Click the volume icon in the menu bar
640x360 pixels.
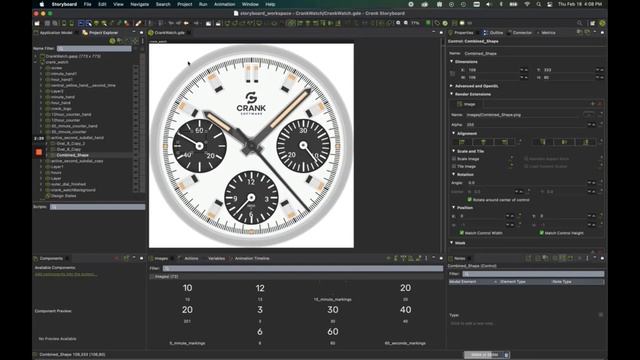[x=489, y=4]
